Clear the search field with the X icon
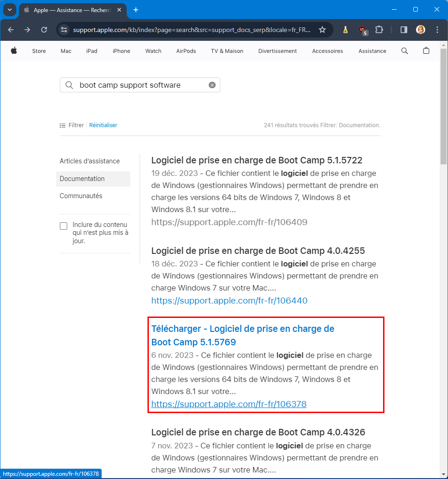448x479 pixels. pyautogui.click(x=212, y=85)
